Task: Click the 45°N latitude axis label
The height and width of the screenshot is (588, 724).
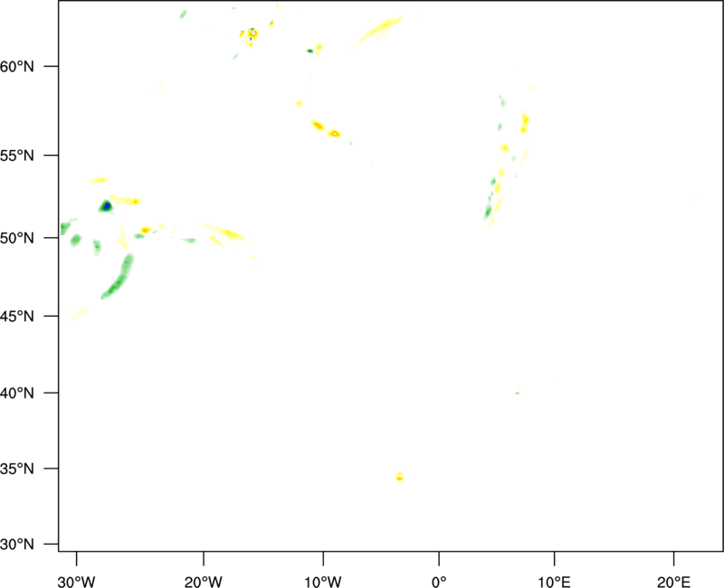Action: point(17,316)
